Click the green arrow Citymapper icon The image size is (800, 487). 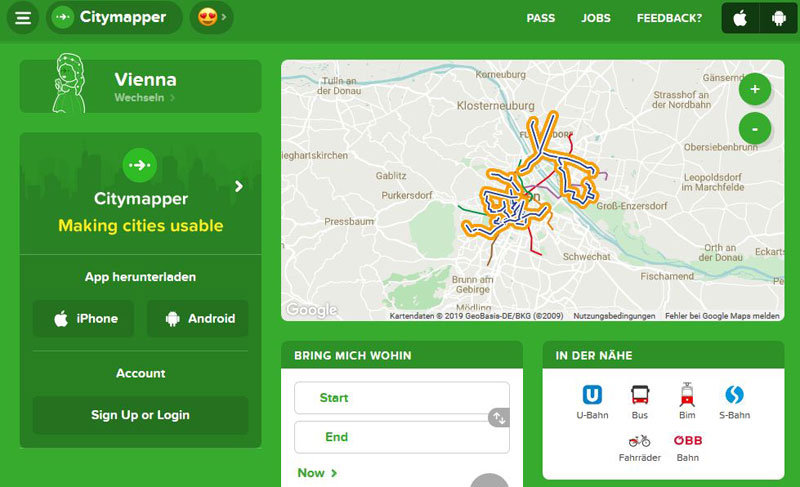[140, 165]
